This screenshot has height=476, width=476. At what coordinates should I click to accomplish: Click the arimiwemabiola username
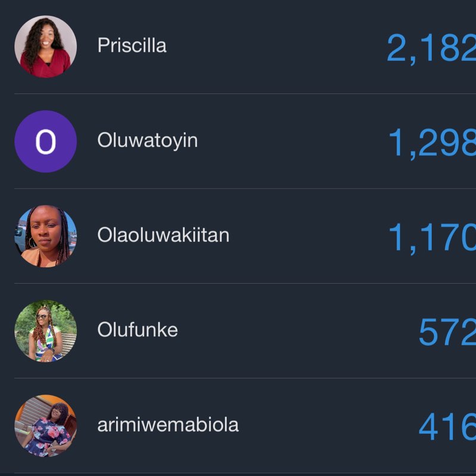point(168,425)
